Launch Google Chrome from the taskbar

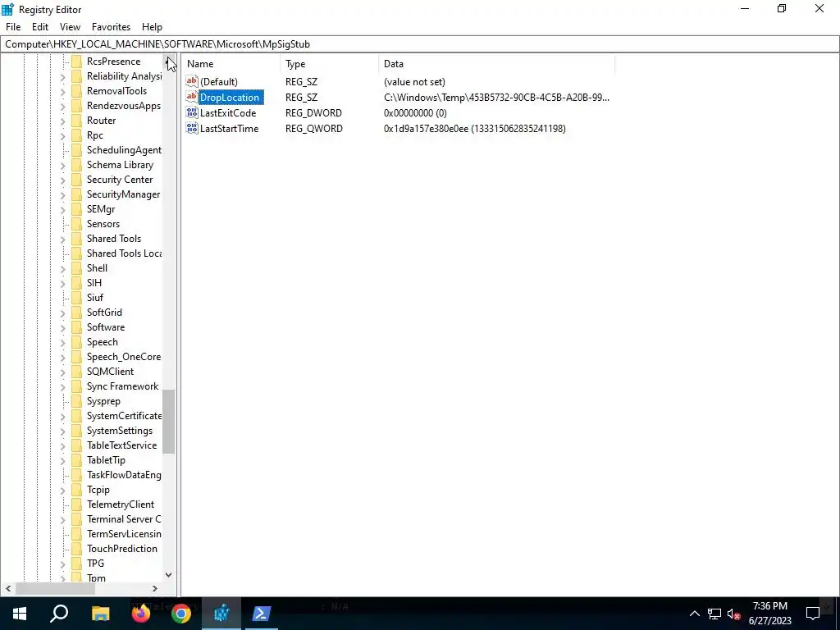(181, 614)
